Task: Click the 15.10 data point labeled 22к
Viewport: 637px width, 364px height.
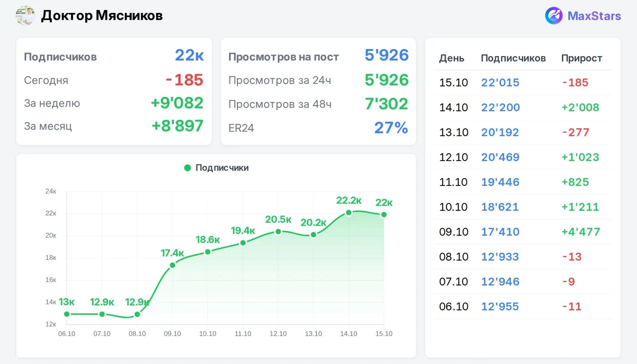Action: [x=384, y=214]
